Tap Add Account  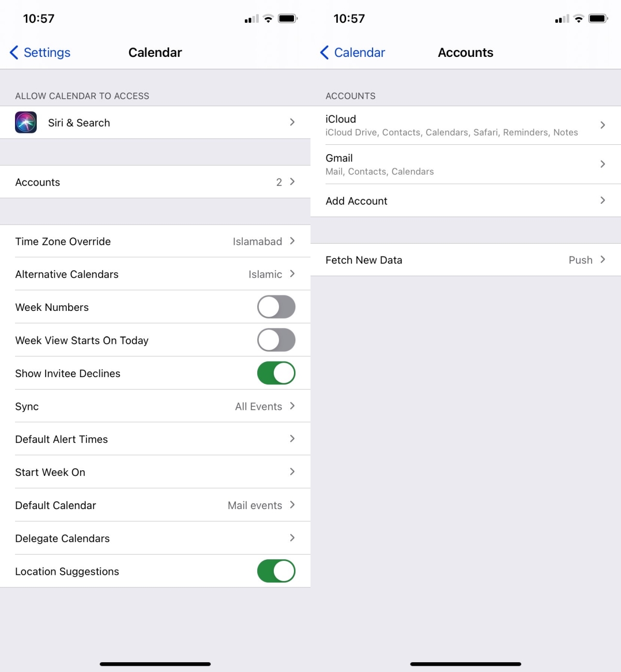[466, 200]
